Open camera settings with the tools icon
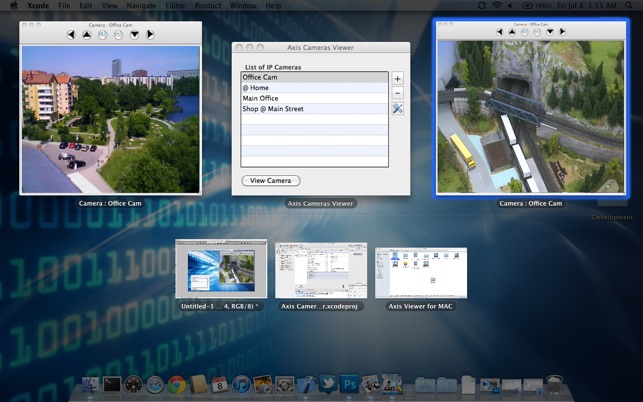643x402 pixels. [397, 108]
